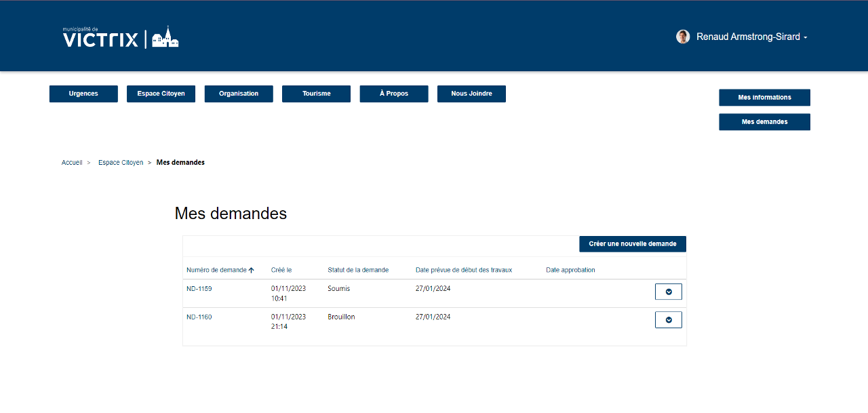Screen dimensions: 868x413
Task: Click the Mes informations button
Action: [x=764, y=98]
